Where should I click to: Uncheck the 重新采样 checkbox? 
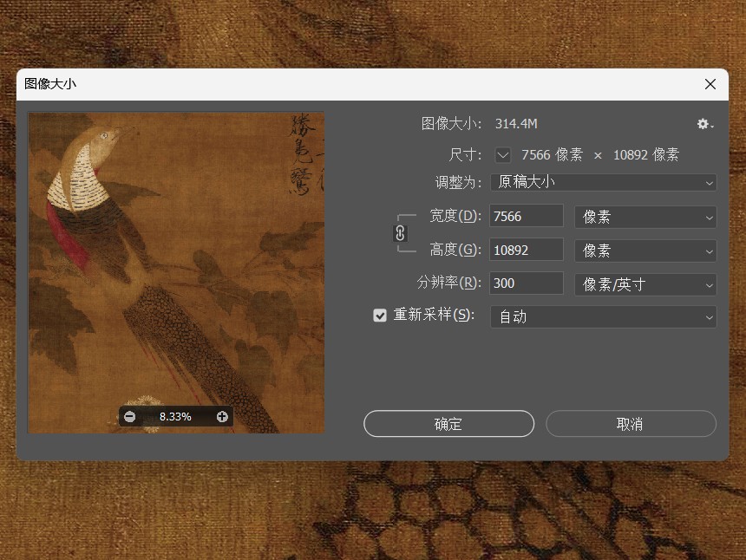(380, 316)
